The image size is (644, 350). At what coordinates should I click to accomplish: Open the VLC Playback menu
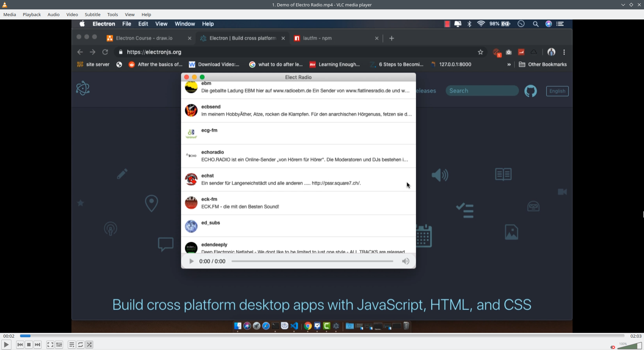click(x=32, y=14)
